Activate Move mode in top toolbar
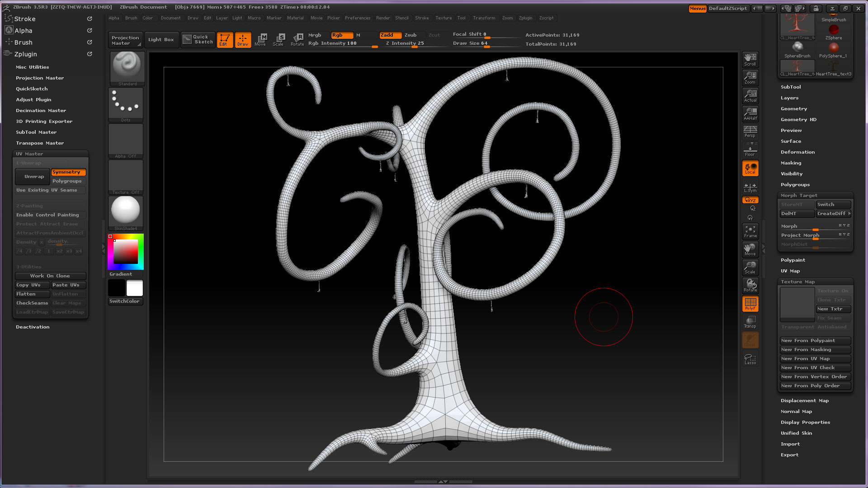 click(x=260, y=39)
